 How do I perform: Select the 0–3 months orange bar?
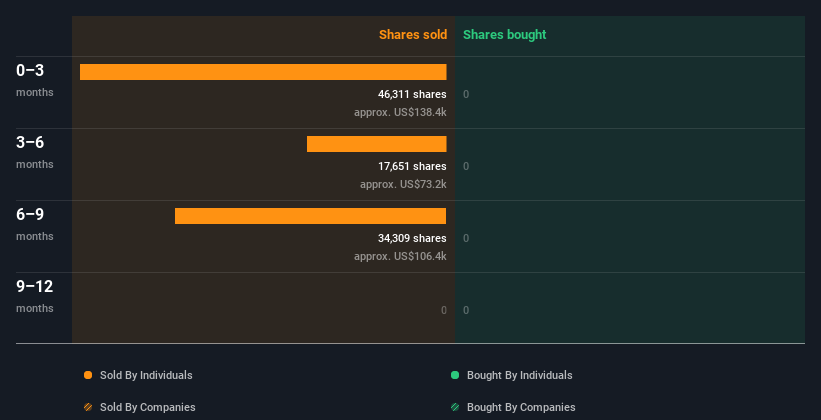point(263,72)
